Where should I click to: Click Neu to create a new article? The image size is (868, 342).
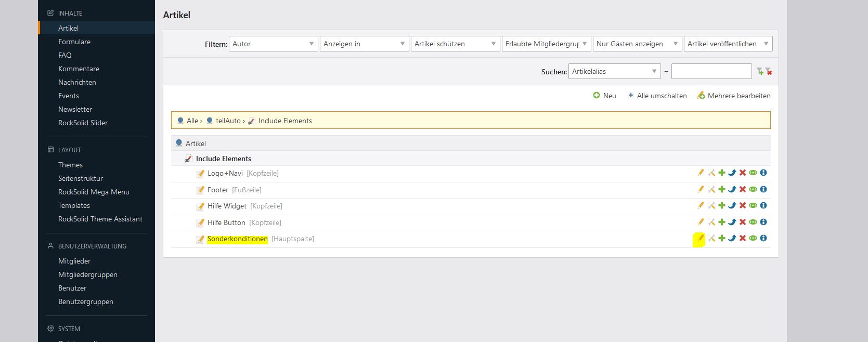point(605,96)
